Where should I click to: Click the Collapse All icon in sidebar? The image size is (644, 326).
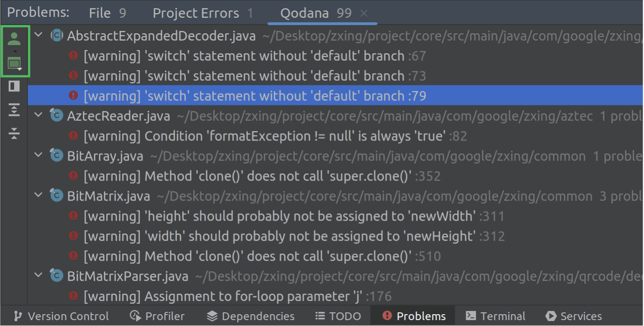pos(14,133)
